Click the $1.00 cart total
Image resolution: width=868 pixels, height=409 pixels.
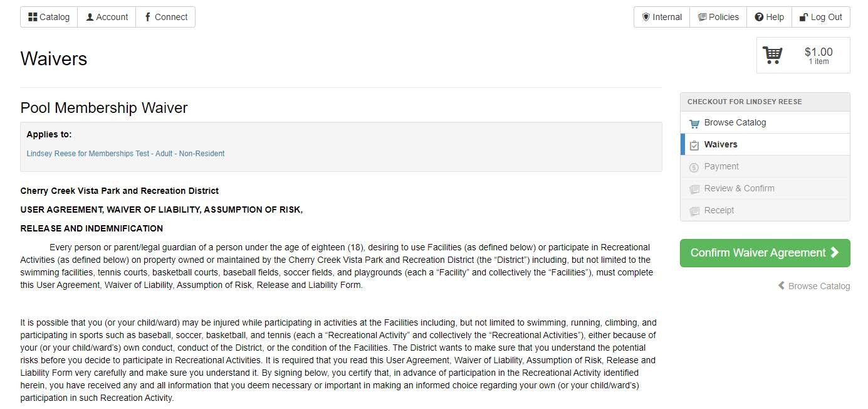click(x=818, y=52)
